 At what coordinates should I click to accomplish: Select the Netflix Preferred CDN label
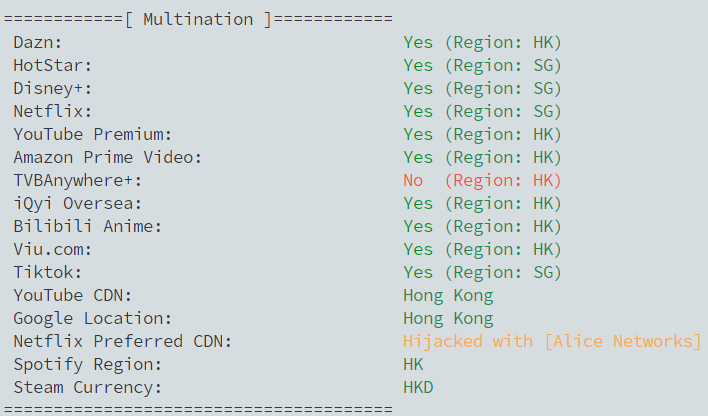coord(122,342)
